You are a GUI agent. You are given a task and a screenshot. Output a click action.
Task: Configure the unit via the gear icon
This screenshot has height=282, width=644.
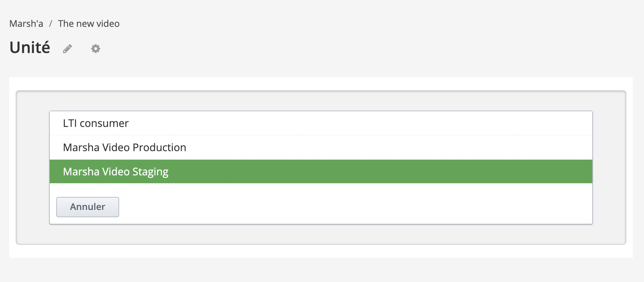(x=96, y=49)
